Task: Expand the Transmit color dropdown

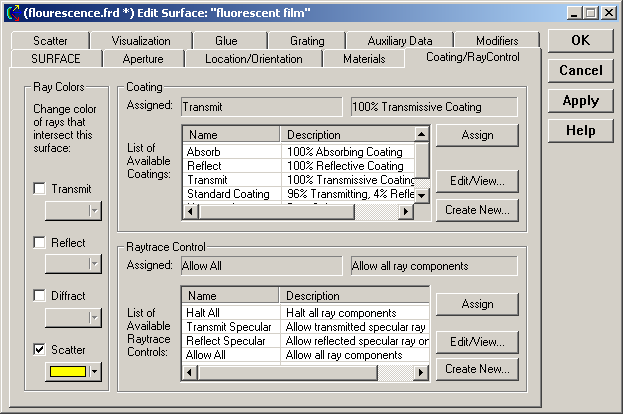Action: pyautogui.click(x=94, y=211)
